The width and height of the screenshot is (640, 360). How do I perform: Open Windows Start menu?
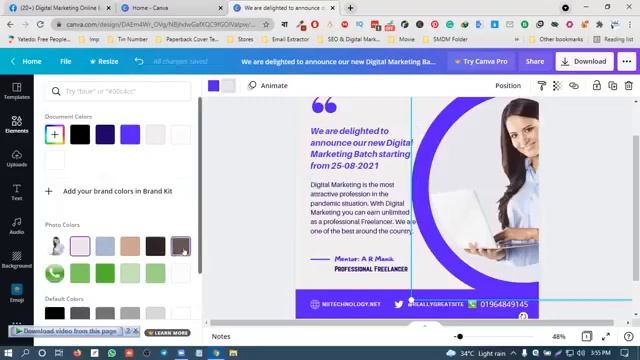8,353
